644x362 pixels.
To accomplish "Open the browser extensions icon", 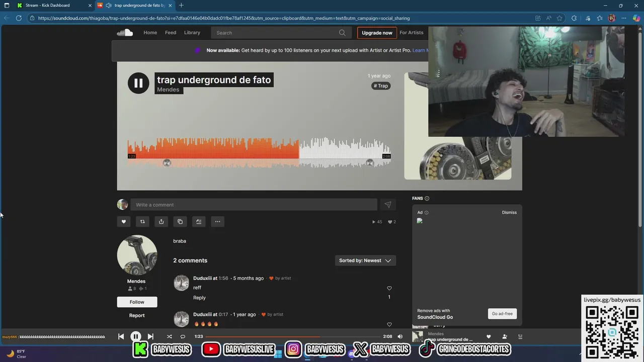I will tap(574, 18).
